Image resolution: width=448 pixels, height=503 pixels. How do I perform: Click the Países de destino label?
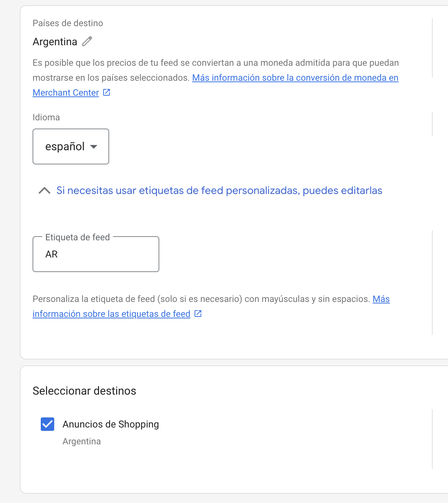(68, 23)
